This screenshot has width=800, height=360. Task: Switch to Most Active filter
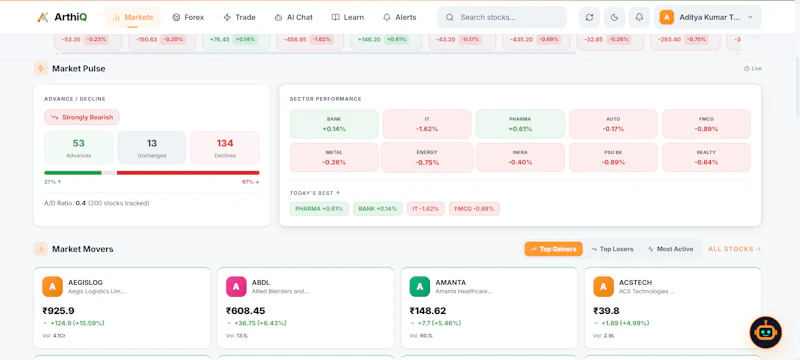pos(670,249)
